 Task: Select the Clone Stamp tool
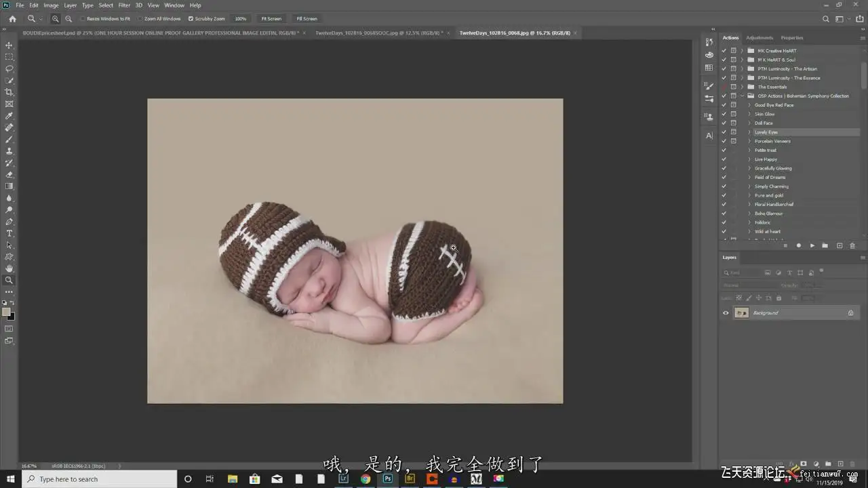[9, 151]
